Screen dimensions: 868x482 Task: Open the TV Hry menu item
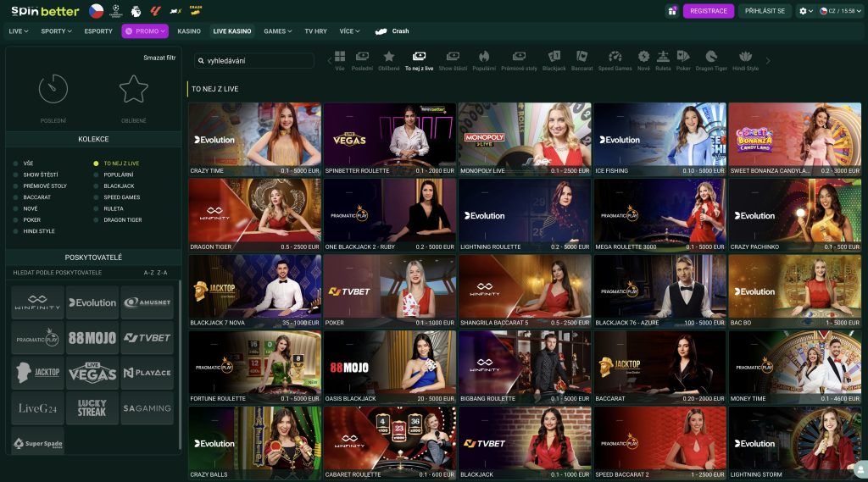pos(315,31)
